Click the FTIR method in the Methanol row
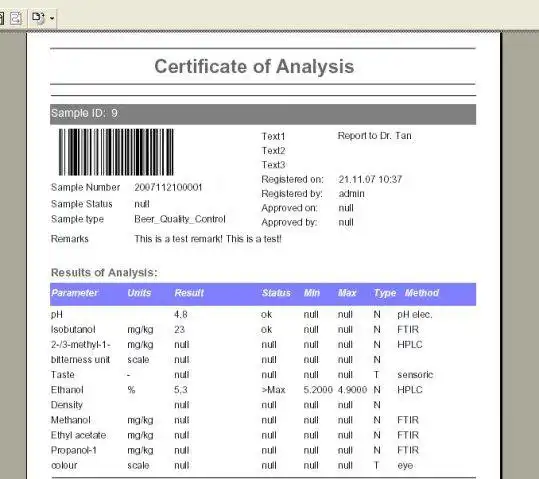Viewport: 539px width, 479px height. click(408, 420)
